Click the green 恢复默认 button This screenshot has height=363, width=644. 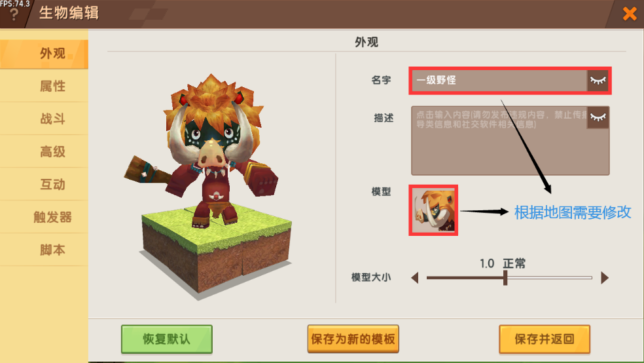pos(167,339)
